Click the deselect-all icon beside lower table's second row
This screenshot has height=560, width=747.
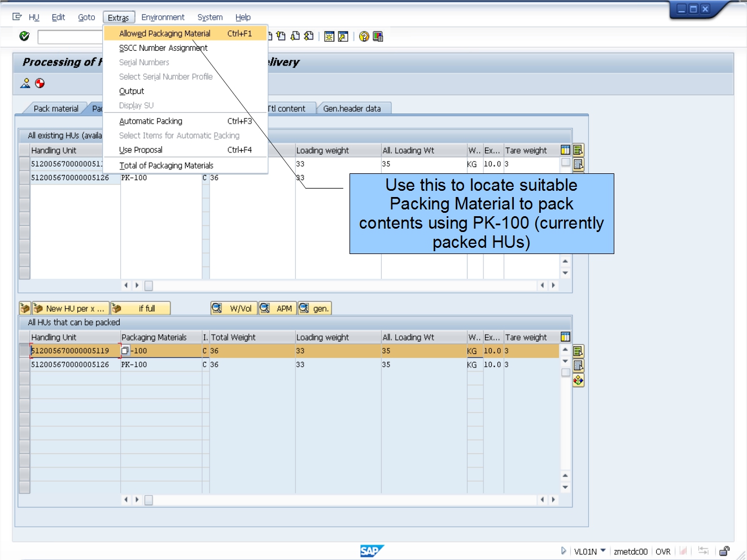tap(578, 365)
